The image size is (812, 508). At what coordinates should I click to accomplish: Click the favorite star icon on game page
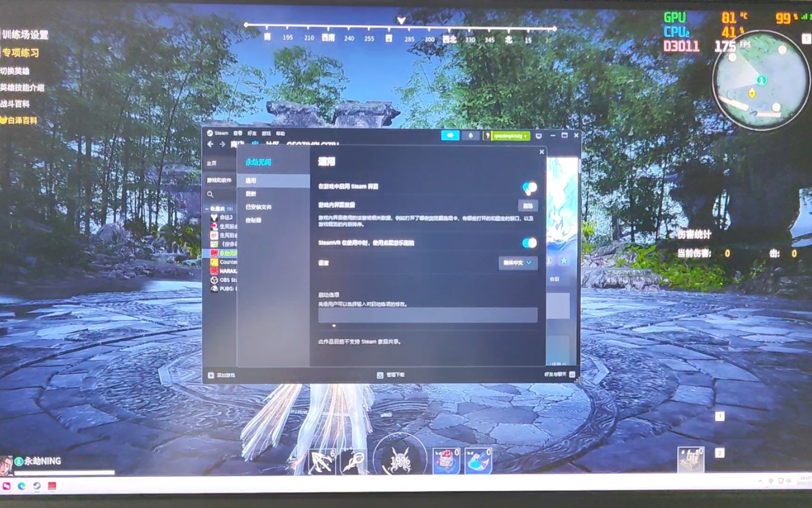point(564,261)
